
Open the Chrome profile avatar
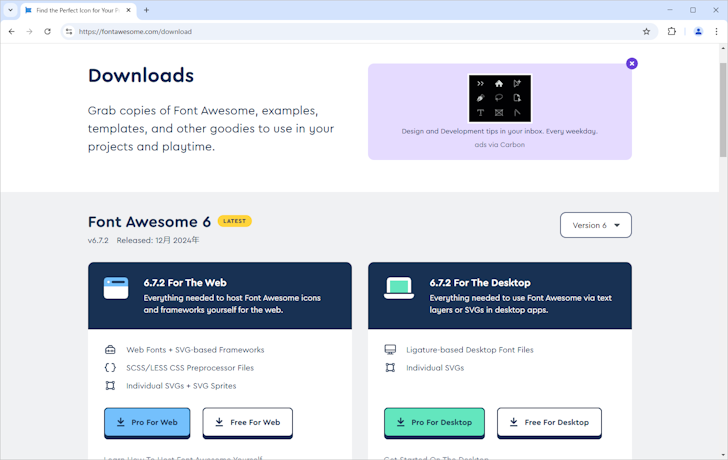click(698, 32)
